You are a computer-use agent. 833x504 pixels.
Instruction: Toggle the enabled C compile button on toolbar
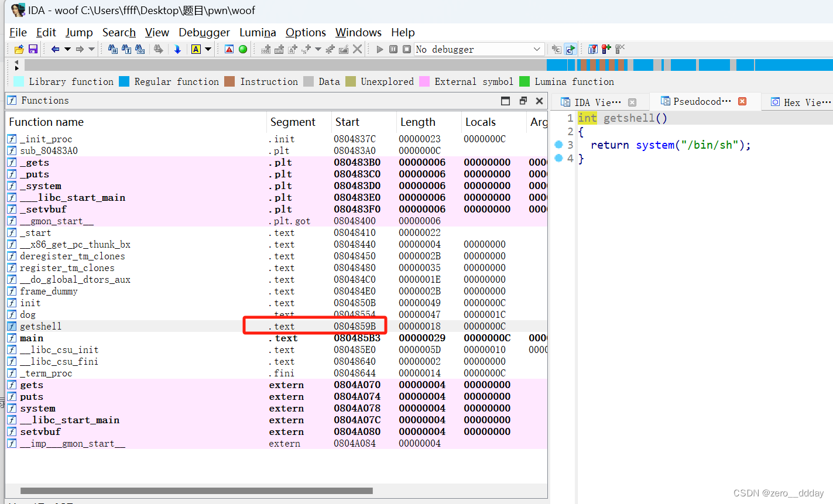(x=570, y=49)
